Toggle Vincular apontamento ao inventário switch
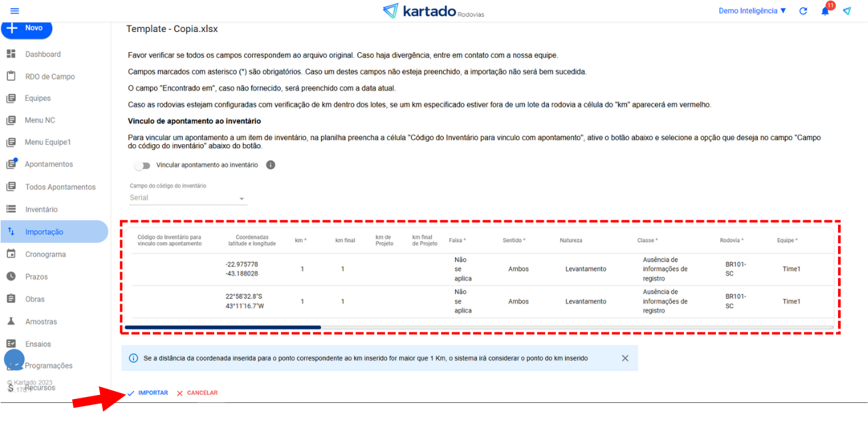The image size is (868, 427). coord(142,165)
